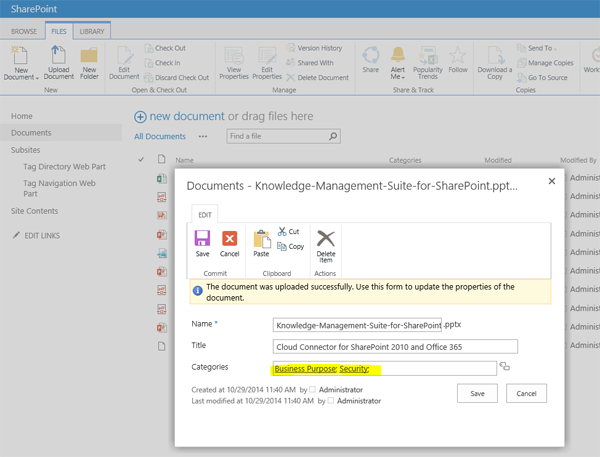Open the New Document dropdown arrow
This screenshot has height=457, width=600.
[x=37, y=78]
